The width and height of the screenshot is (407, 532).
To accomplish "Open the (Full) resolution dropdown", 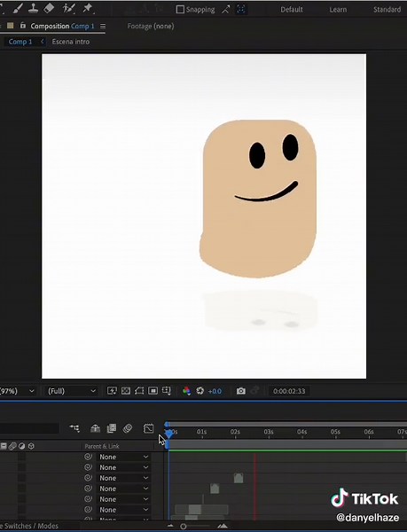I will pyautogui.click(x=71, y=391).
